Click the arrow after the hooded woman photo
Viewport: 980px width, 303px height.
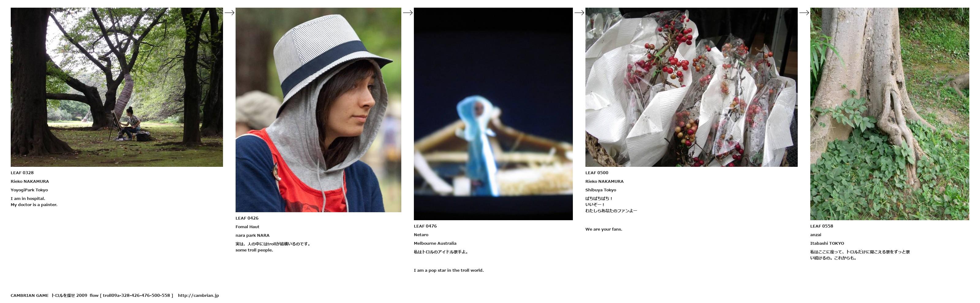[x=408, y=13]
